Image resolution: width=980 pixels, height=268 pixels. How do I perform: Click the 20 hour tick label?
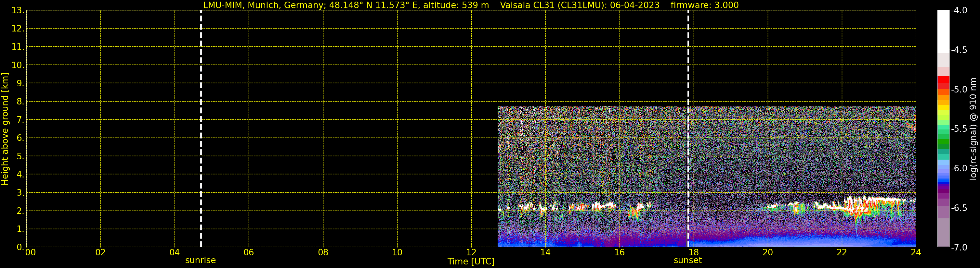768,252
